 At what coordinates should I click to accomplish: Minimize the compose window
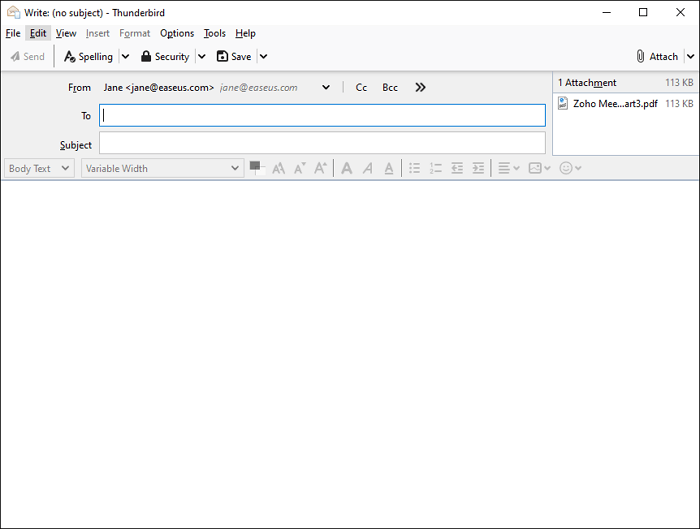pyautogui.click(x=606, y=12)
